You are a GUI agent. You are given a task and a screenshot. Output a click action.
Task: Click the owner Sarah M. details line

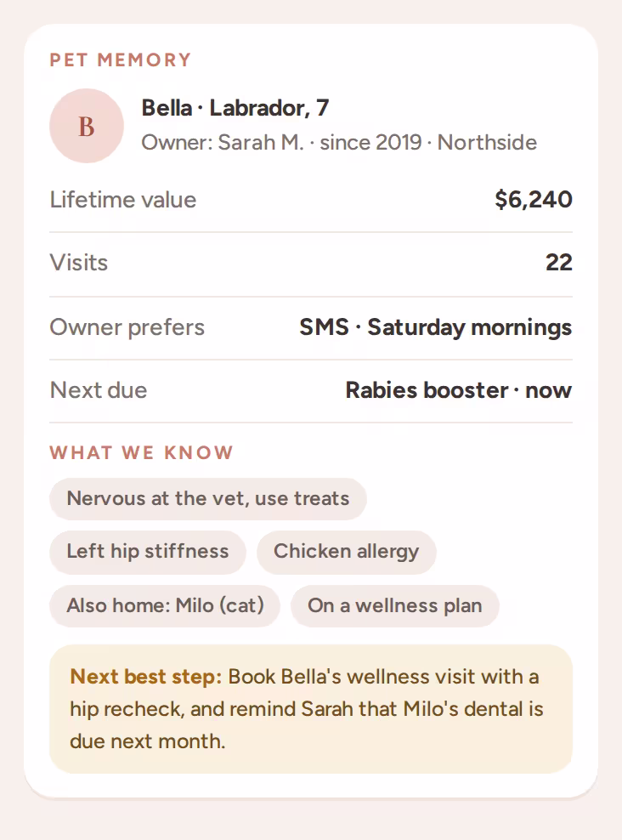click(x=339, y=143)
